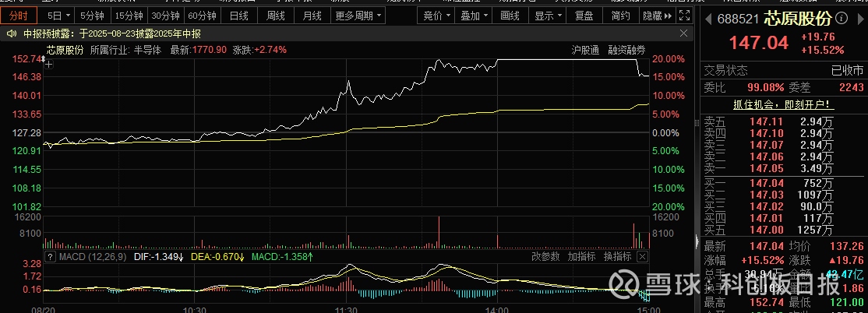Expand 更多周期 dropdown

[x=358, y=16]
